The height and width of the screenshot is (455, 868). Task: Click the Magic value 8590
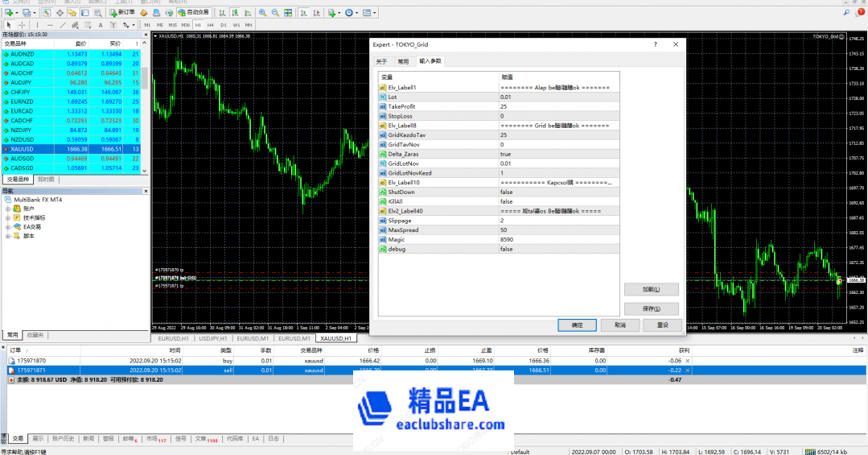[x=559, y=239]
